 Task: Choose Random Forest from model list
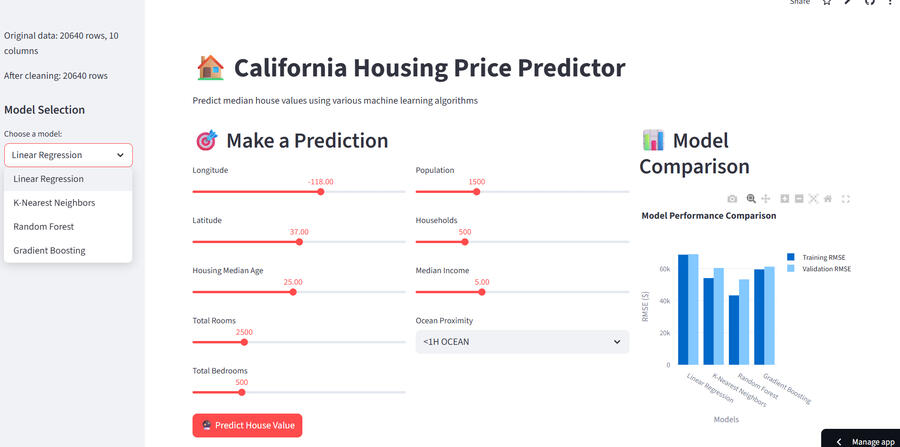(x=43, y=227)
